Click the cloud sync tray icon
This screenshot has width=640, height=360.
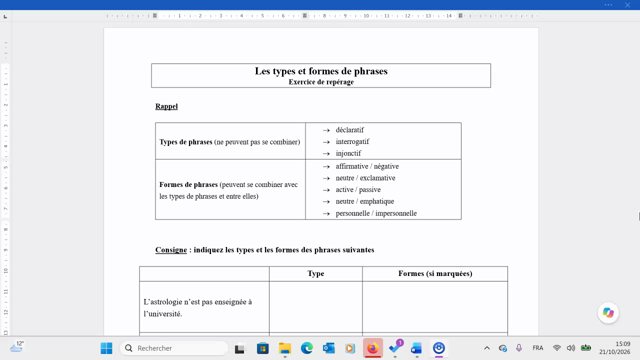[503, 348]
